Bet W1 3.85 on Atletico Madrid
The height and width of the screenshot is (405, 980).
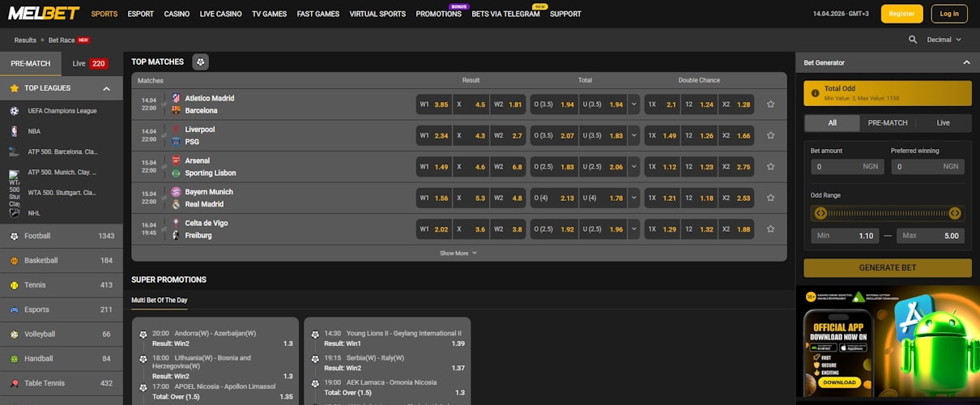433,104
